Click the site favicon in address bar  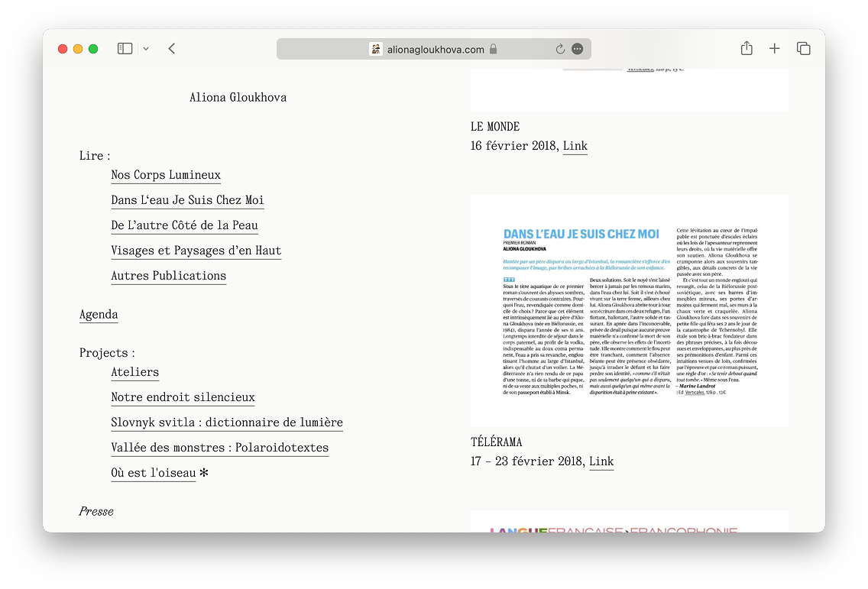(375, 49)
